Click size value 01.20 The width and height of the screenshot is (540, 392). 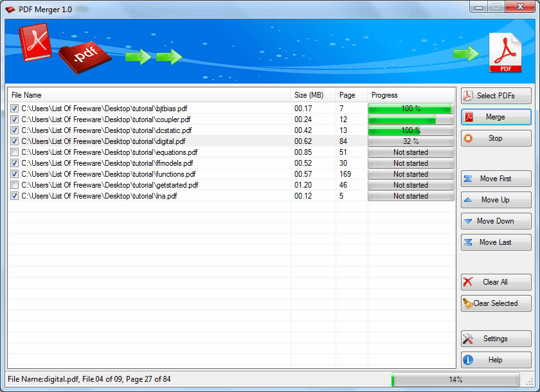[x=303, y=185]
